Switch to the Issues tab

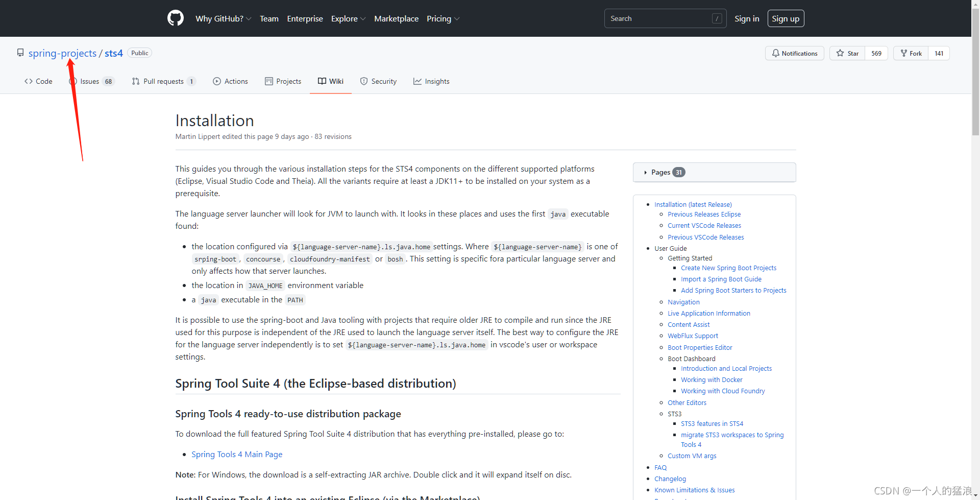92,81
